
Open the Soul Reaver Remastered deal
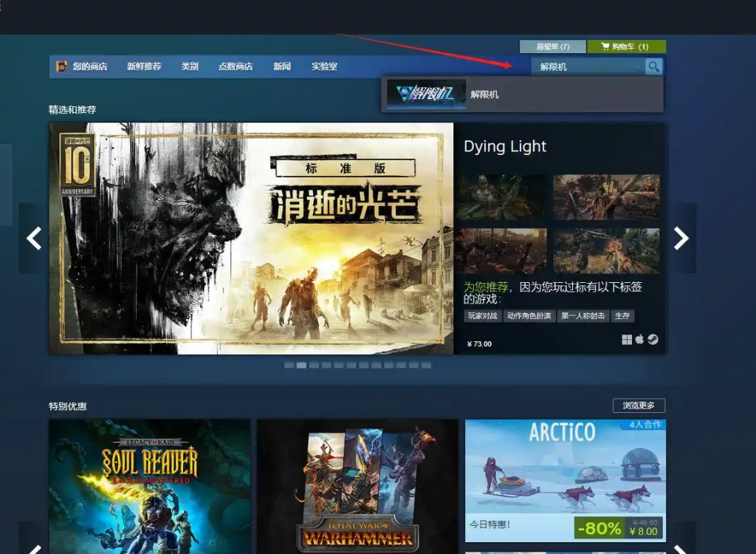click(x=149, y=487)
